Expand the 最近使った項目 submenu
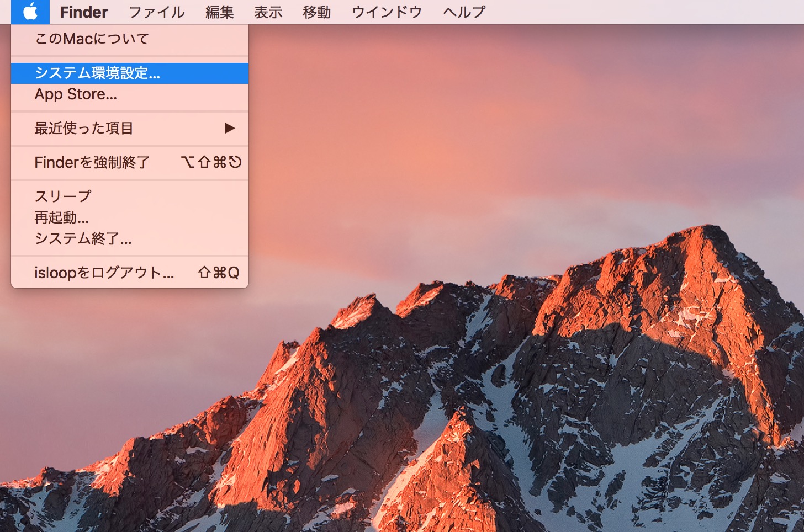Image resolution: width=804 pixels, height=532 pixels. click(130, 129)
